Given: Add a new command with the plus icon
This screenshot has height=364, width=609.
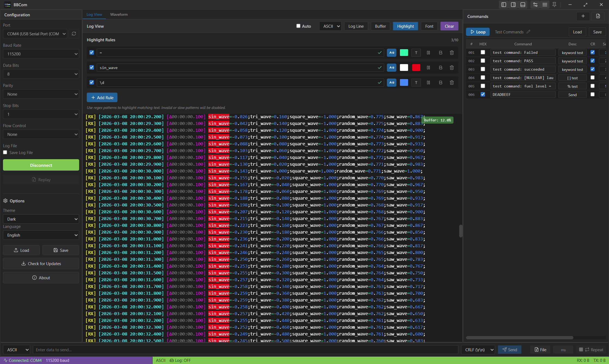Looking at the screenshot, I should click(x=583, y=16).
